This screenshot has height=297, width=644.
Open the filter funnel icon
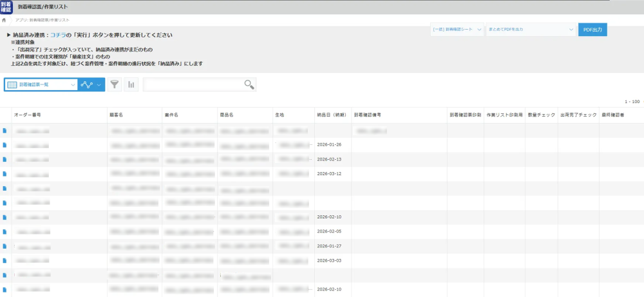[x=115, y=84]
